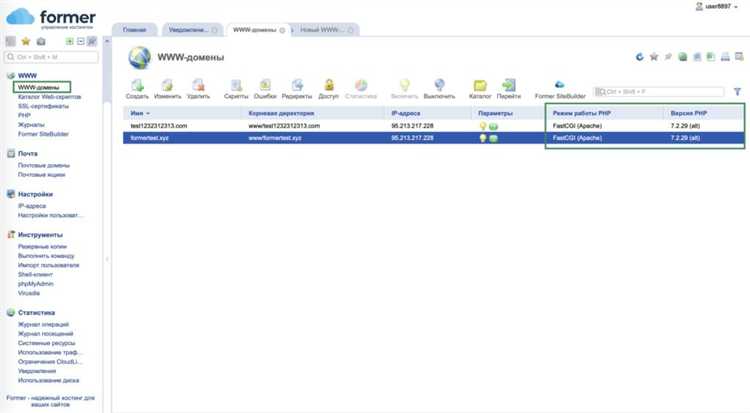Collapse the WWW sidebar section
This screenshot has width=750, height=413.
click(x=27, y=76)
